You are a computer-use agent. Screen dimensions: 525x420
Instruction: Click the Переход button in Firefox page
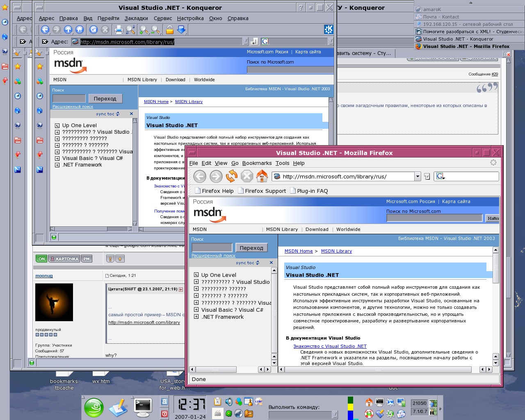(x=251, y=248)
